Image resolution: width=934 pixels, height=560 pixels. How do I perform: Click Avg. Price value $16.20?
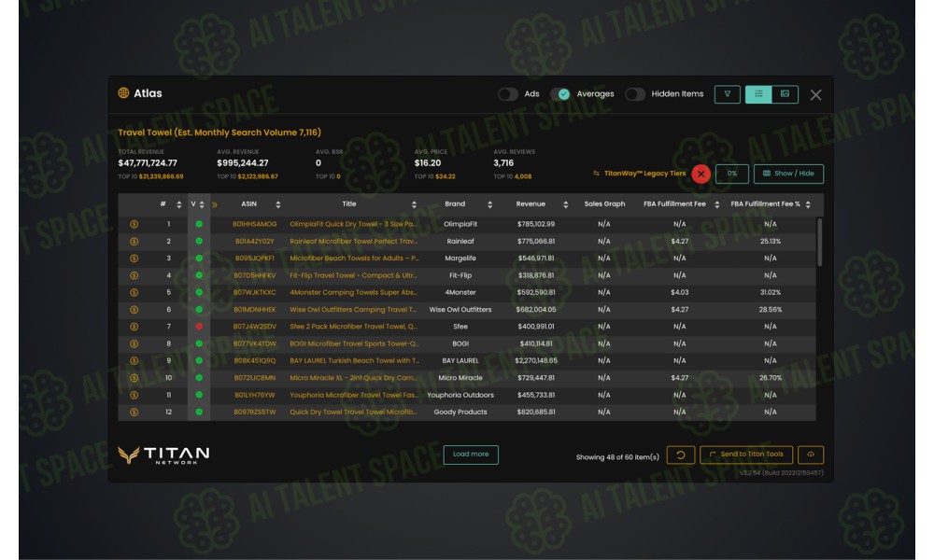pyautogui.click(x=428, y=163)
